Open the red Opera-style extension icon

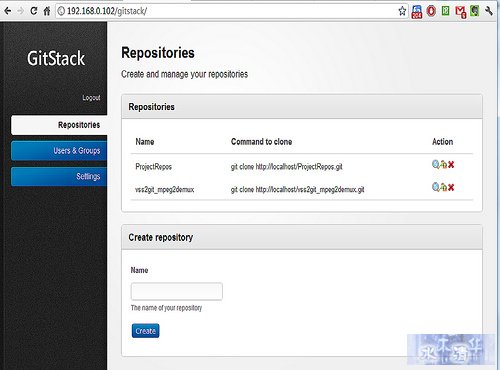click(x=431, y=11)
